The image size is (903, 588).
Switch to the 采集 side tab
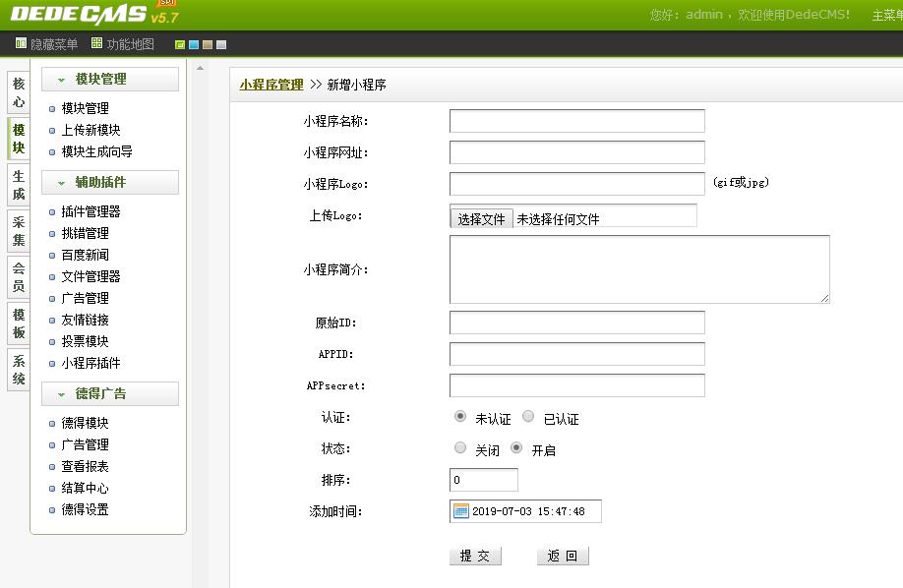[19, 231]
